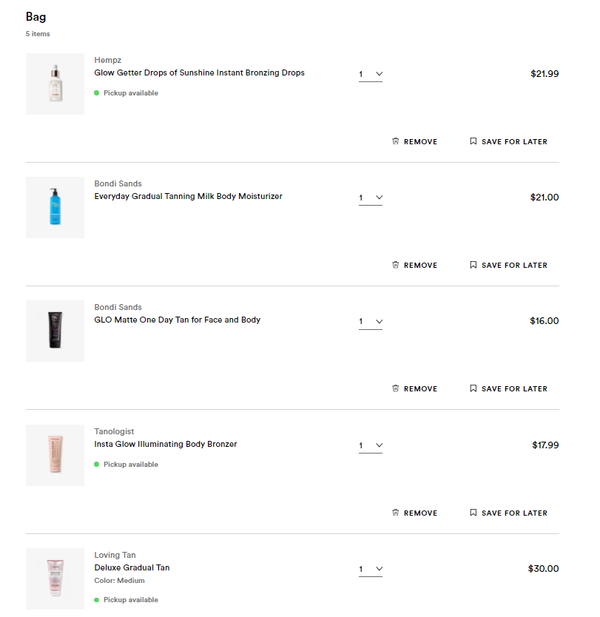
Task: Open Glow Getter Drops of Sunshine product link
Action: tap(199, 73)
